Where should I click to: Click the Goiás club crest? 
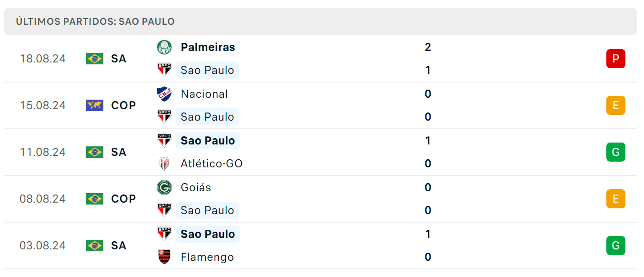point(164,187)
